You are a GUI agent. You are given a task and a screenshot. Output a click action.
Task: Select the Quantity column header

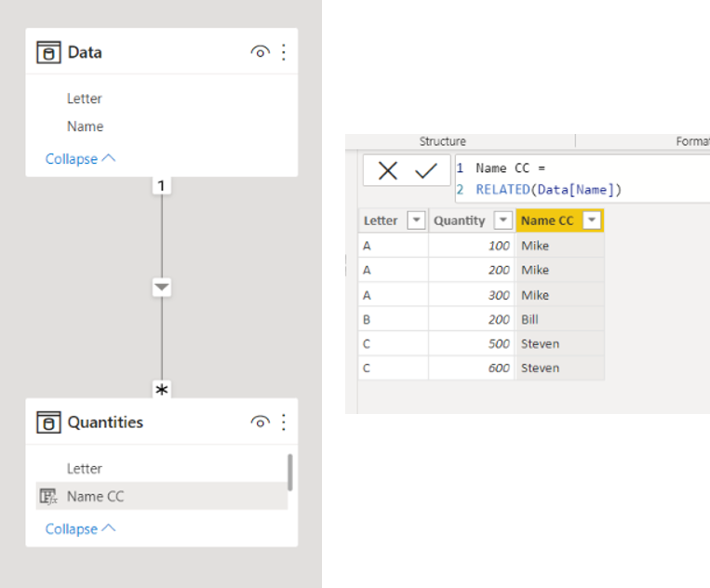tap(459, 220)
